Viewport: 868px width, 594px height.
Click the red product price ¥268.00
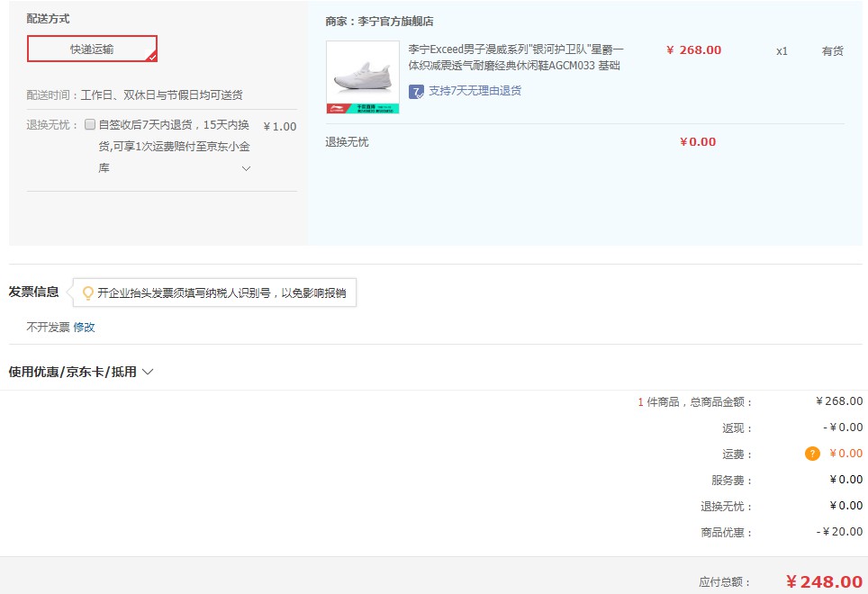click(x=693, y=49)
